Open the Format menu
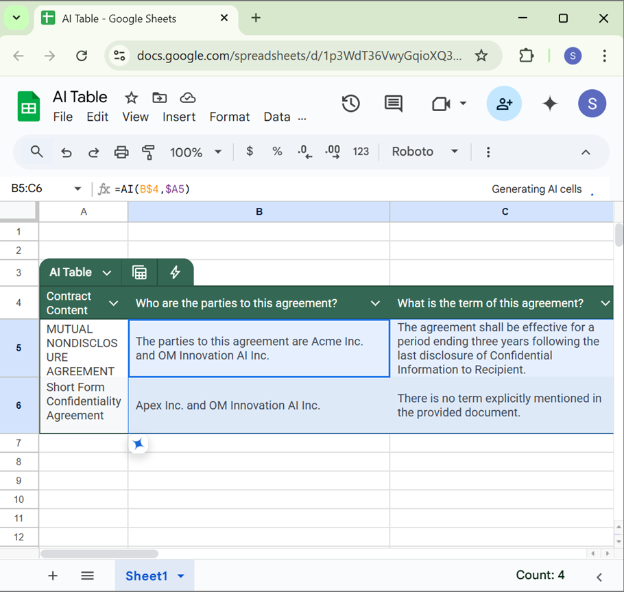 pos(229,117)
